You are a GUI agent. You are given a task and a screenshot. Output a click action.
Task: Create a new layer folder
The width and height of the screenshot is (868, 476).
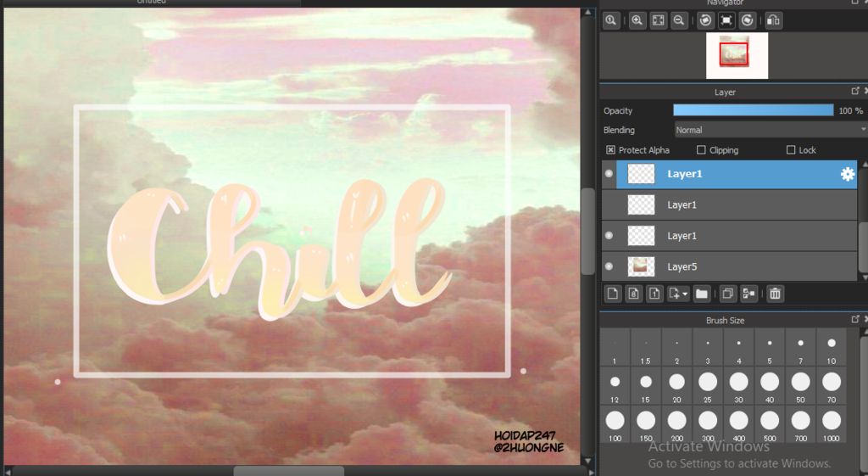click(701, 294)
